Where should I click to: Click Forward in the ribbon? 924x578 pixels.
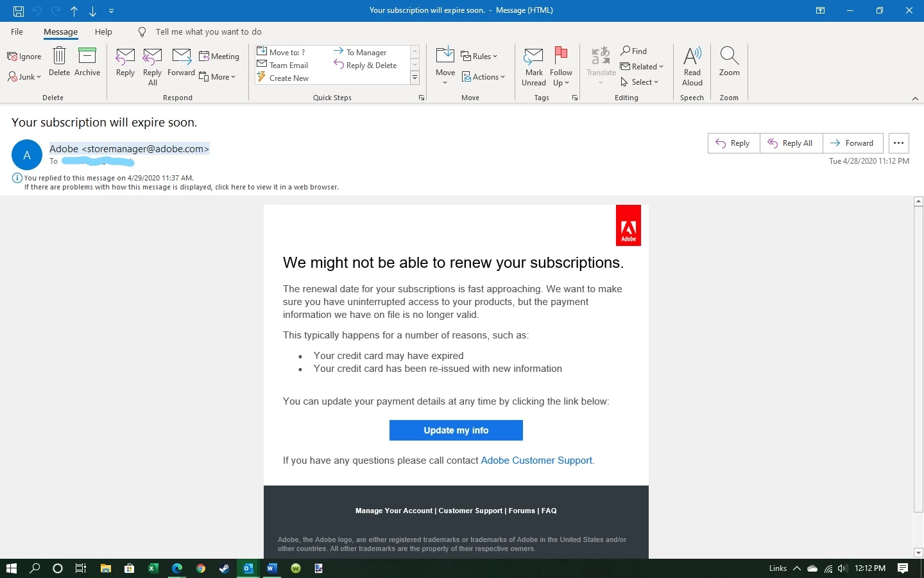point(181,63)
